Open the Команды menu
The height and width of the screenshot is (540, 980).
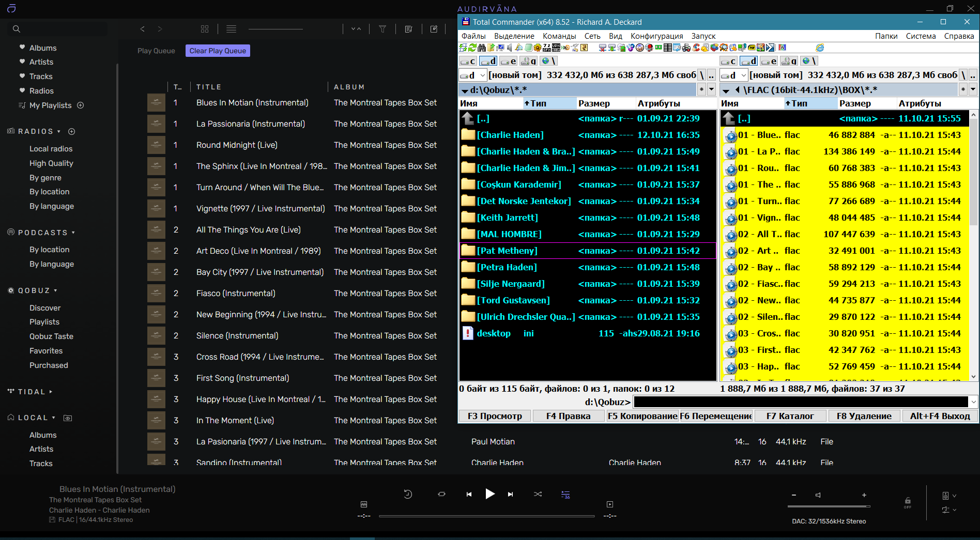point(559,36)
